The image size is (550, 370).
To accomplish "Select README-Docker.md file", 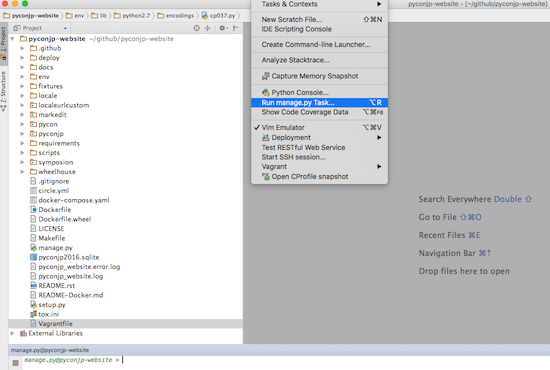I will point(71,295).
